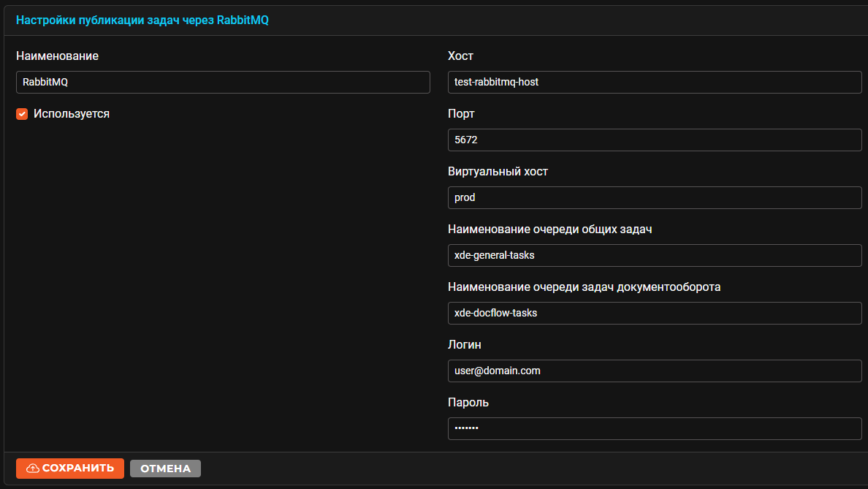The width and height of the screenshot is (868, 489).
Task: Click the Используется label text
Action: 72,114
